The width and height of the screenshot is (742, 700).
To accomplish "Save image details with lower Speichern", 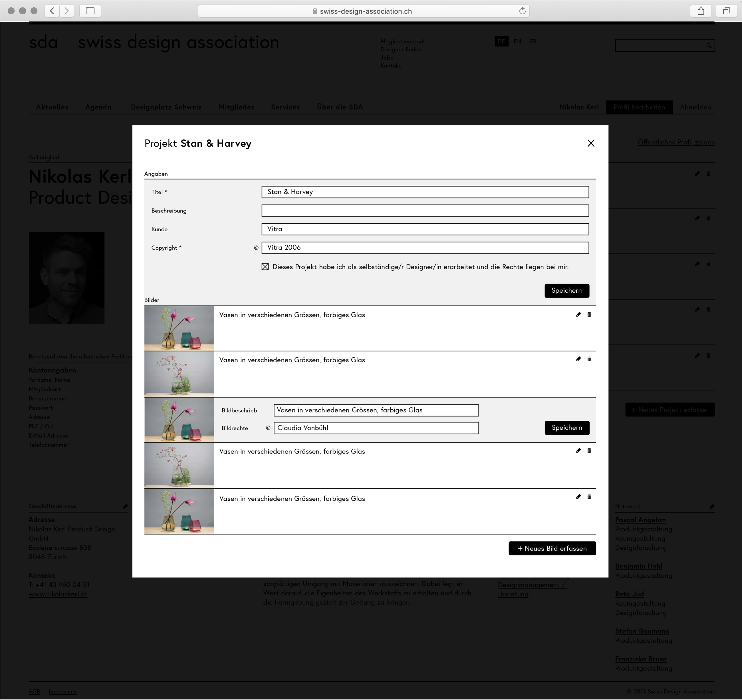I will 566,428.
